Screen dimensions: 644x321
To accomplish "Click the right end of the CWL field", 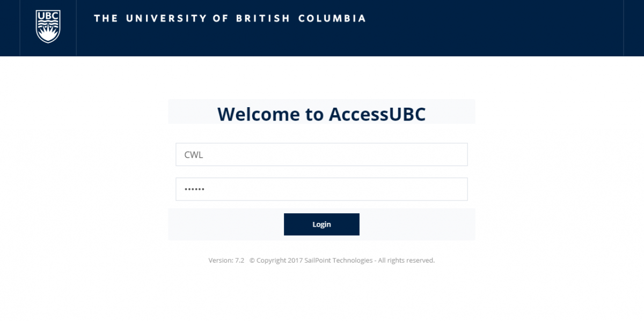I will [x=456, y=154].
